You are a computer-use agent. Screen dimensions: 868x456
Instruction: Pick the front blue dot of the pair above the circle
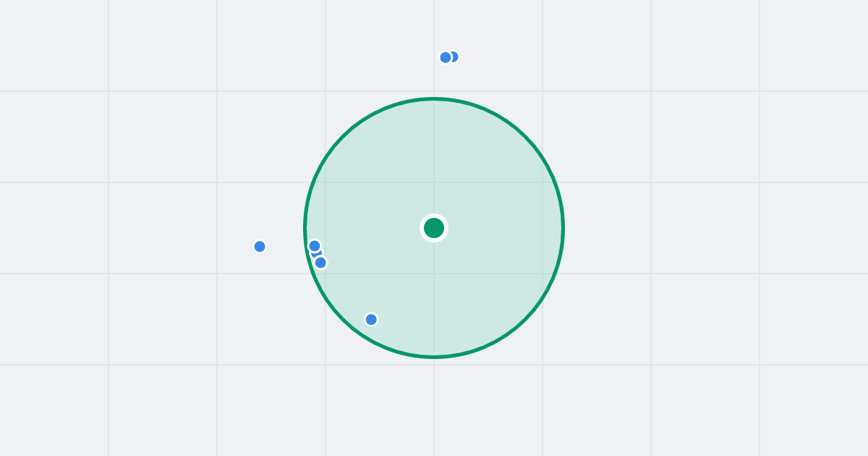(x=446, y=57)
